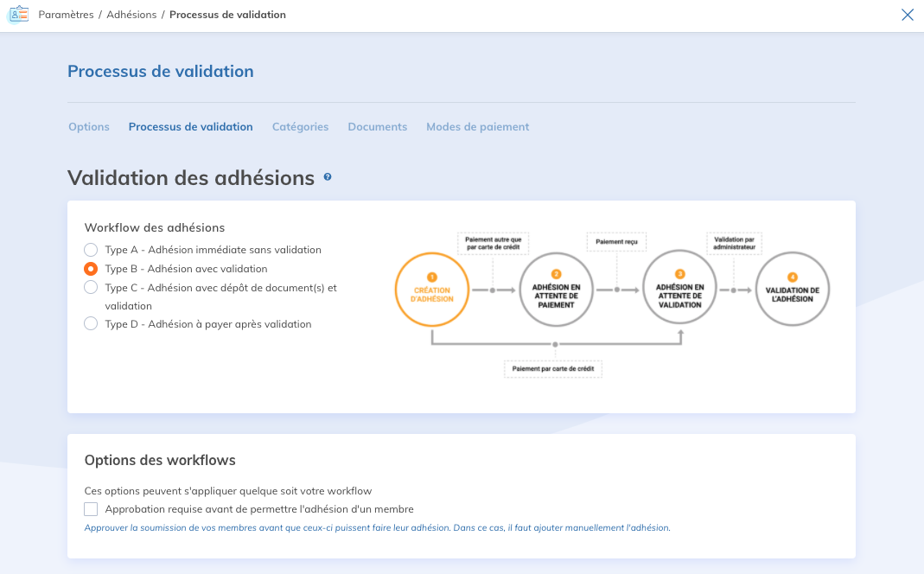Go to Adhésions breadcrumb link
This screenshot has height=574, width=924.
pyautogui.click(x=132, y=15)
